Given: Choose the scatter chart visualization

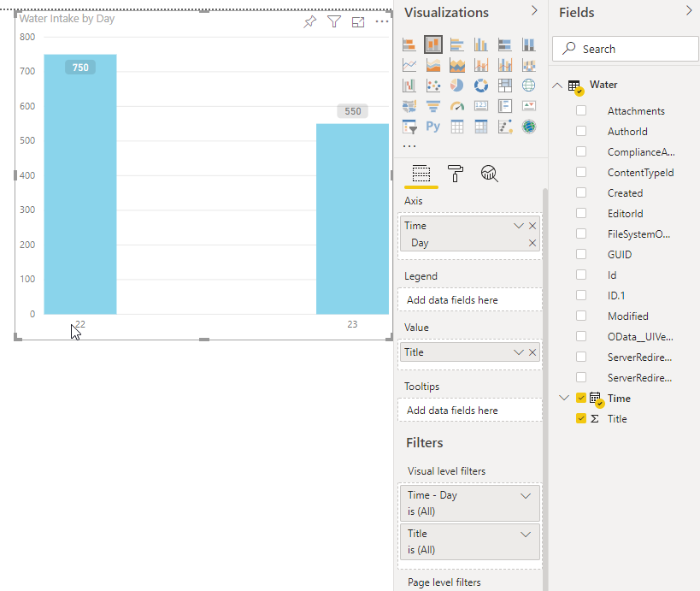Looking at the screenshot, I should tap(433, 86).
